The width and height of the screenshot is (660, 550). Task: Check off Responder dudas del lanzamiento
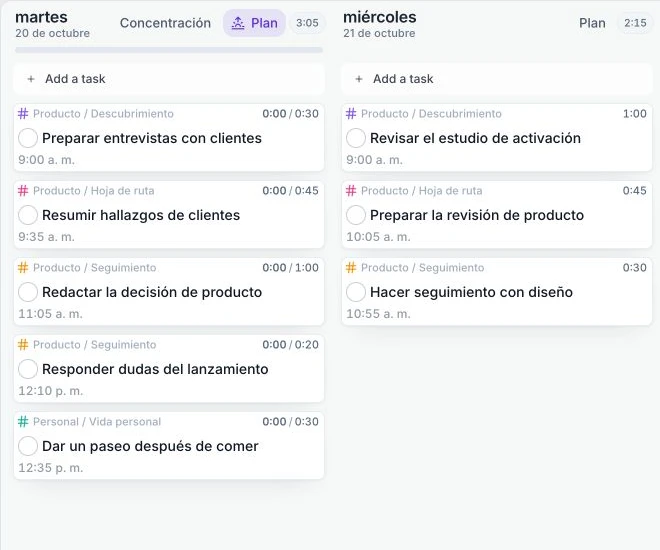[28, 369]
